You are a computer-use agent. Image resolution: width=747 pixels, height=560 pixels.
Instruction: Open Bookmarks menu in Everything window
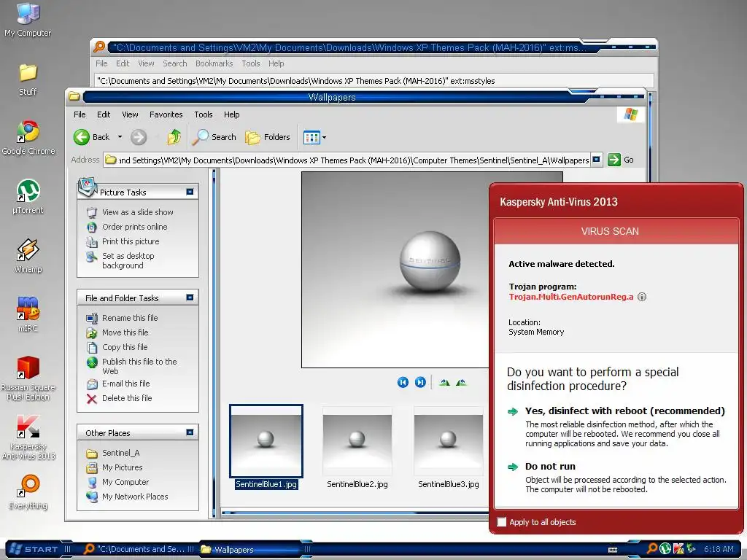pyautogui.click(x=214, y=63)
